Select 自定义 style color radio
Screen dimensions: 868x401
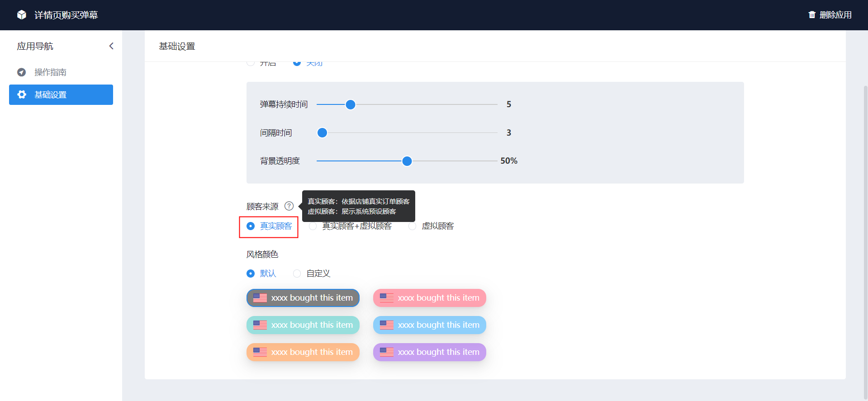click(312, 274)
